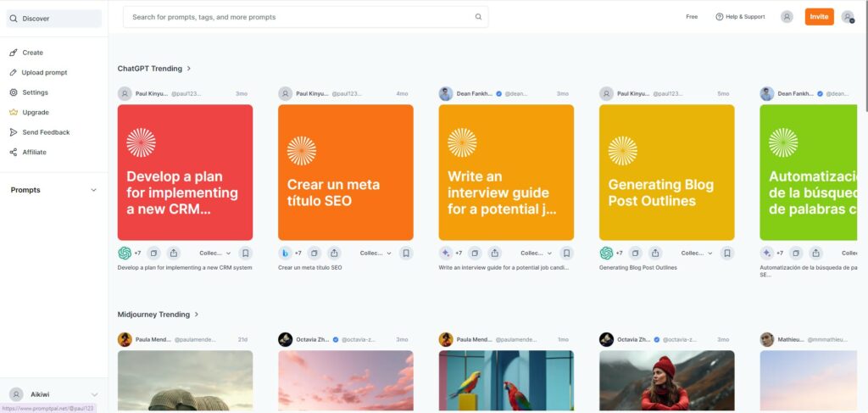The height and width of the screenshot is (413, 868).
Task: Open Help & Support
Action: click(x=740, y=17)
